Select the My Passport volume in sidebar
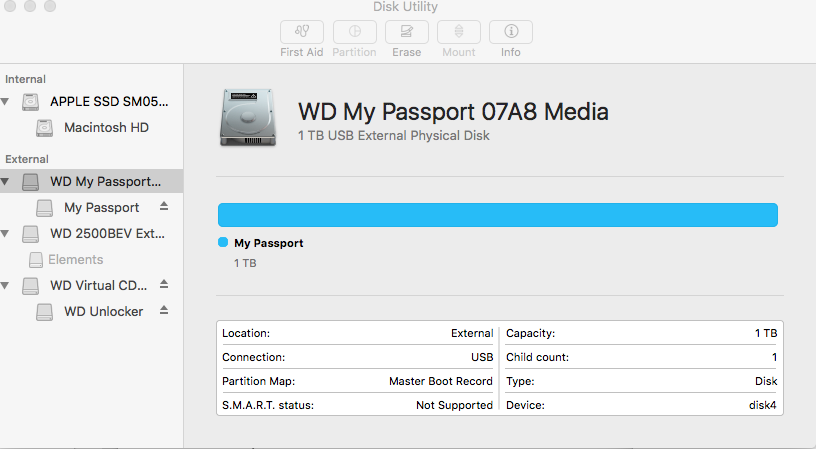Viewport: 816px width, 449px height. pyautogui.click(x=101, y=208)
